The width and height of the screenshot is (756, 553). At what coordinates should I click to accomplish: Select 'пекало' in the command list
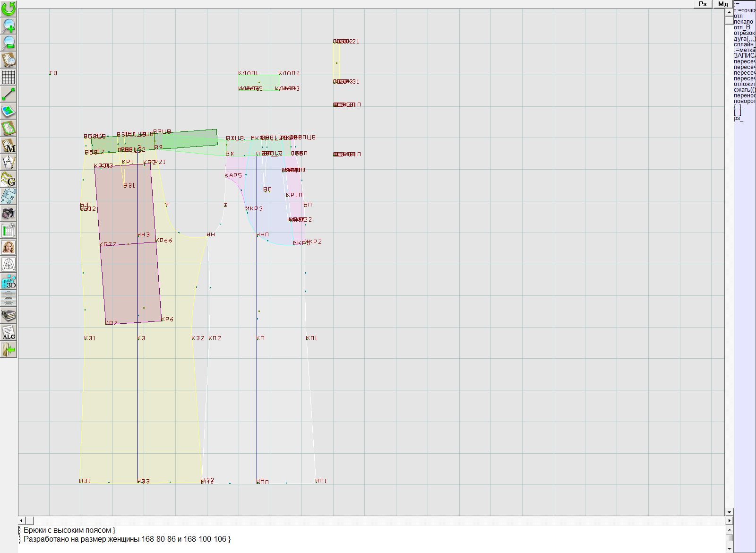point(744,22)
